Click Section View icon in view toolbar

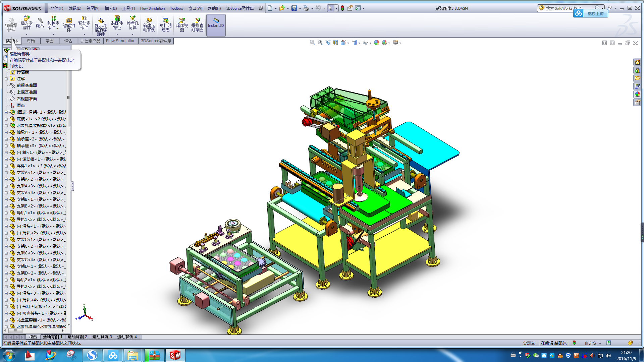point(336,43)
